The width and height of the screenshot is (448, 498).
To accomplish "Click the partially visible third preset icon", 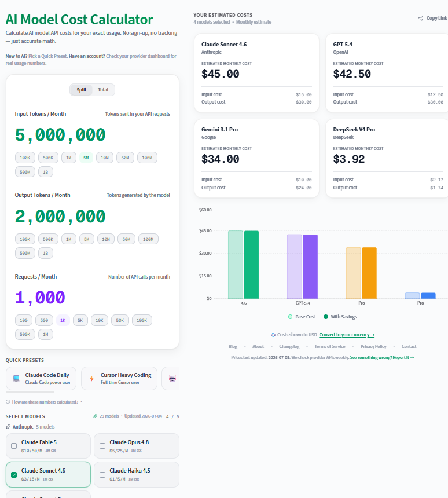I will pyautogui.click(x=172, y=379).
